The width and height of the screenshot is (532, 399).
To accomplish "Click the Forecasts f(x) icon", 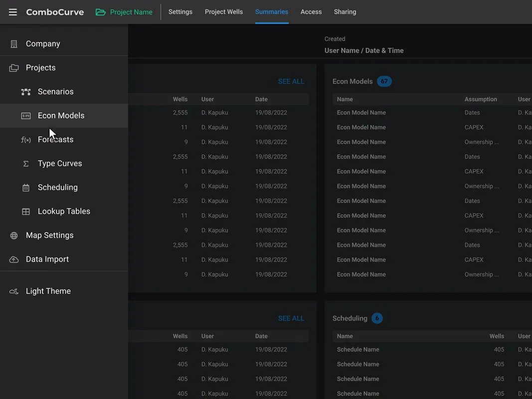I will click(26, 140).
